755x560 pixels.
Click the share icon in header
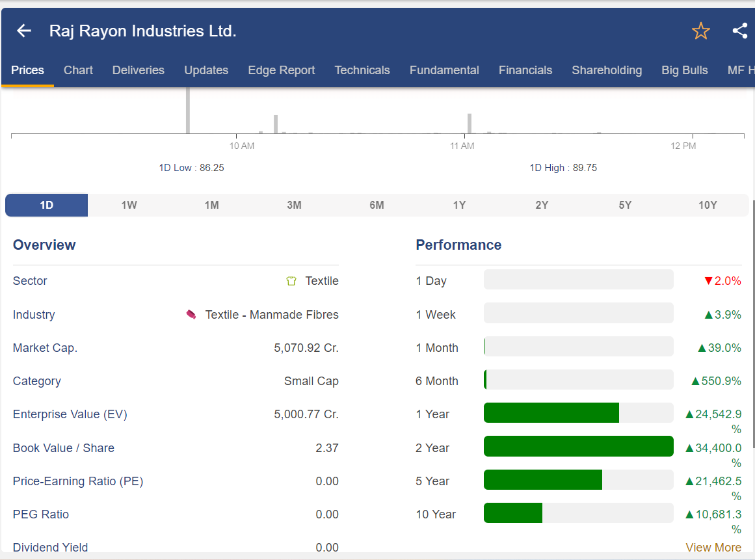pos(739,31)
